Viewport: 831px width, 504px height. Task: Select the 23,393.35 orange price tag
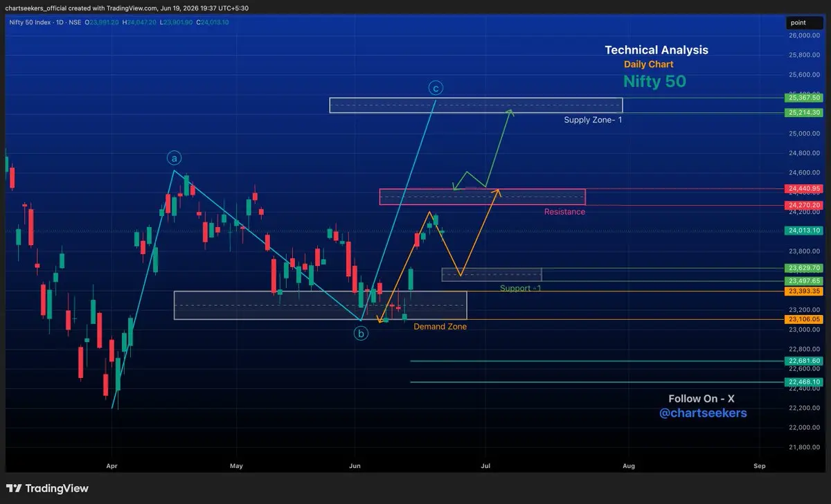coord(803,291)
